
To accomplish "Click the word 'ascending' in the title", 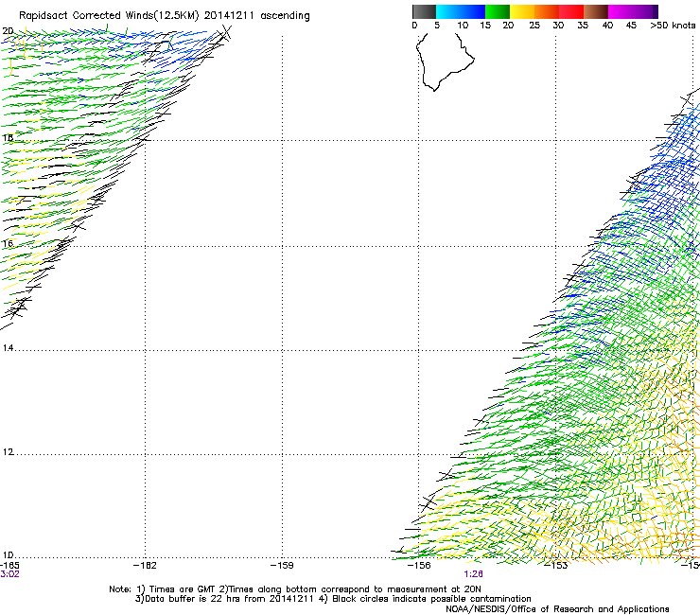I will tap(285, 16).
